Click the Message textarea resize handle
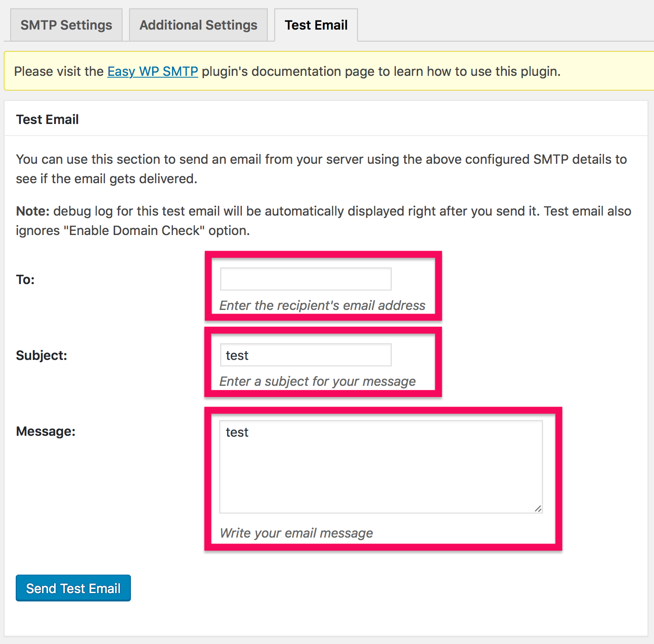This screenshot has height=644, width=654. pyautogui.click(x=538, y=508)
